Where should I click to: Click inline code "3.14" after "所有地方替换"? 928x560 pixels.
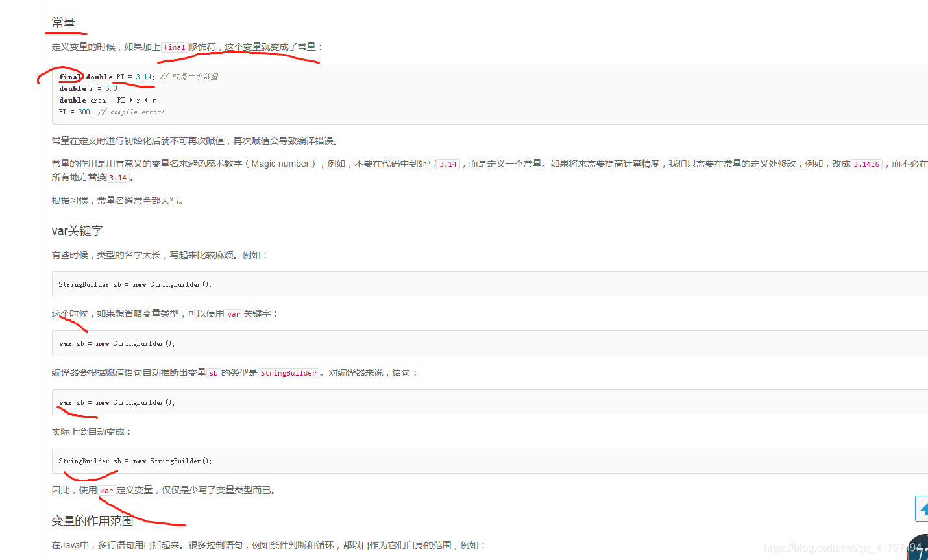pyautogui.click(x=117, y=178)
